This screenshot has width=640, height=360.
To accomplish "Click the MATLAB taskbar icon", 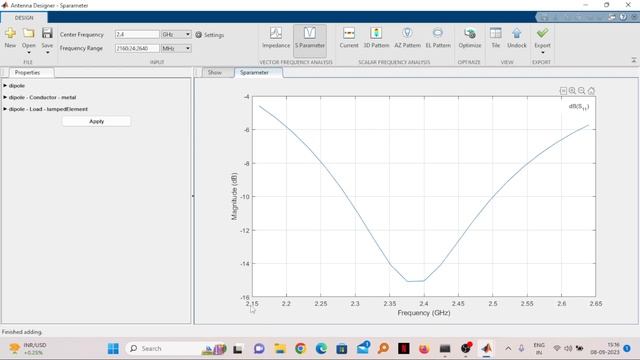I will coord(486,349).
